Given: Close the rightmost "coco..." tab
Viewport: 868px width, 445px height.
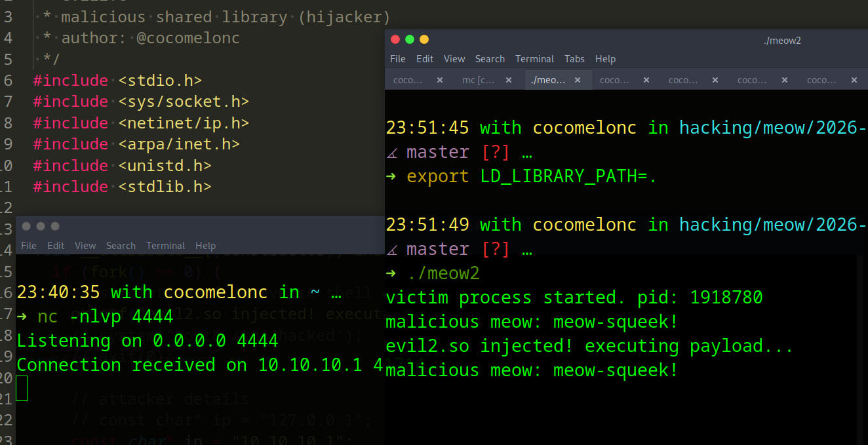Looking at the screenshot, I should (x=855, y=79).
